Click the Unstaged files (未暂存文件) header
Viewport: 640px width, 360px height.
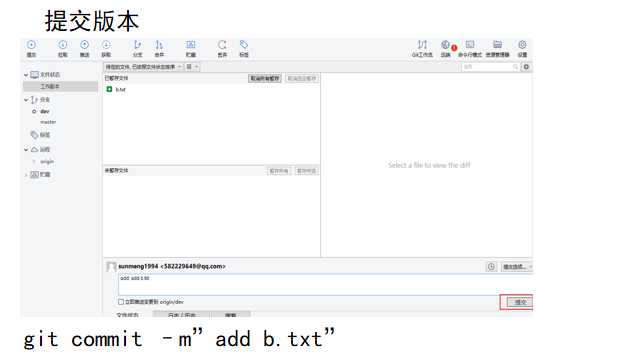[x=116, y=170]
